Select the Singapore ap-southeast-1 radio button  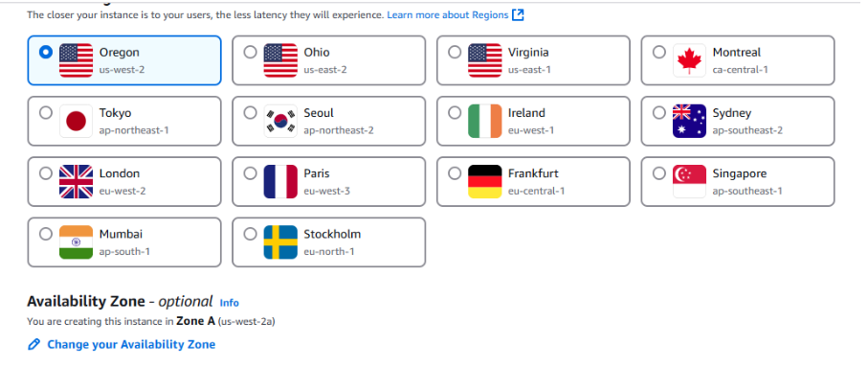pyautogui.click(x=658, y=173)
